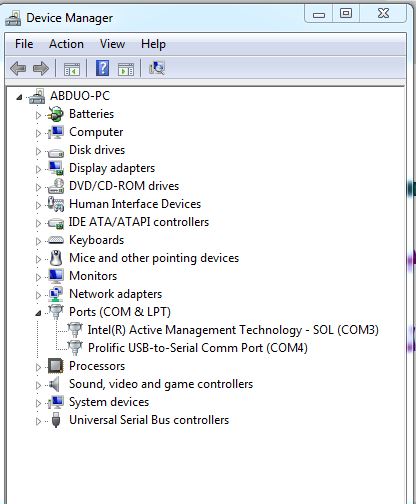Click the Mice and pointing devices icon
416x504 pixels.
(x=56, y=258)
